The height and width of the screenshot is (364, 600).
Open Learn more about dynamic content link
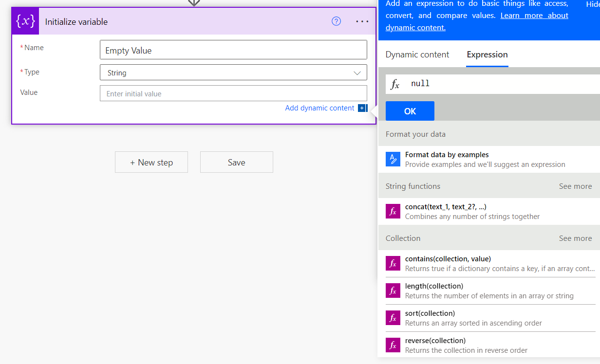point(534,16)
